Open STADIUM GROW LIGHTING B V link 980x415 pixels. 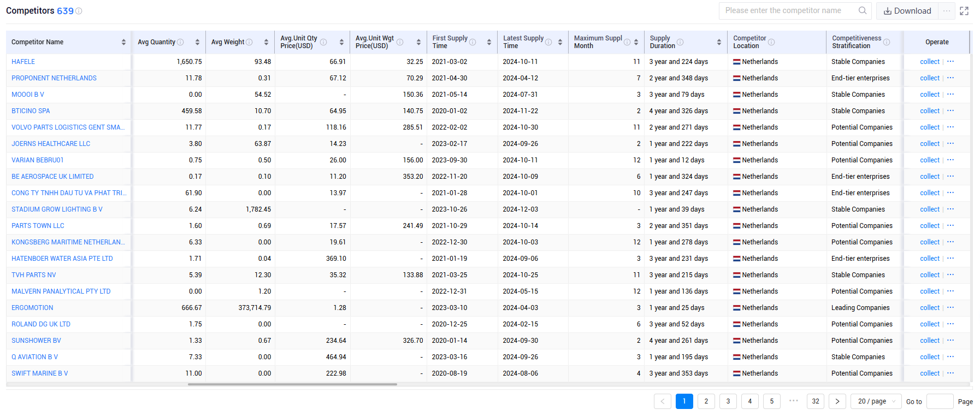[x=57, y=209]
